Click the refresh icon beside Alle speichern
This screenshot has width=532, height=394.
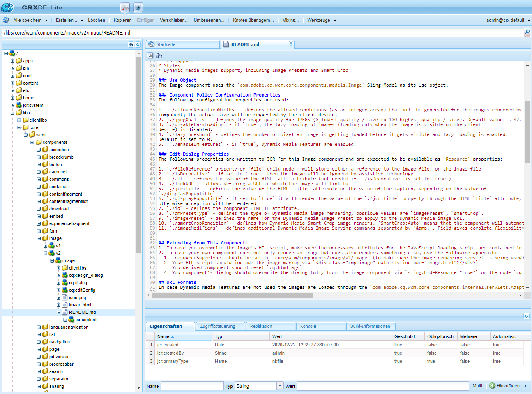6,20
